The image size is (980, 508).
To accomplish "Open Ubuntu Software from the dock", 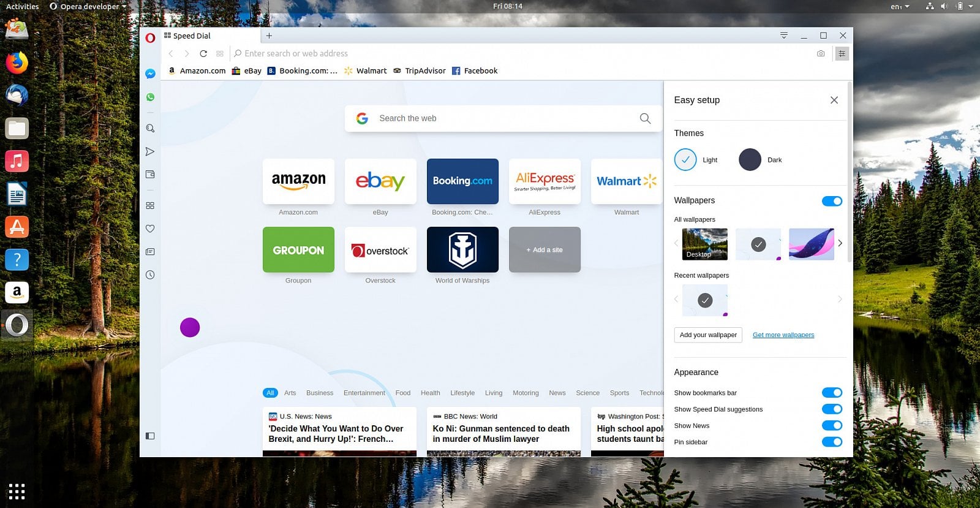I will [x=17, y=227].
